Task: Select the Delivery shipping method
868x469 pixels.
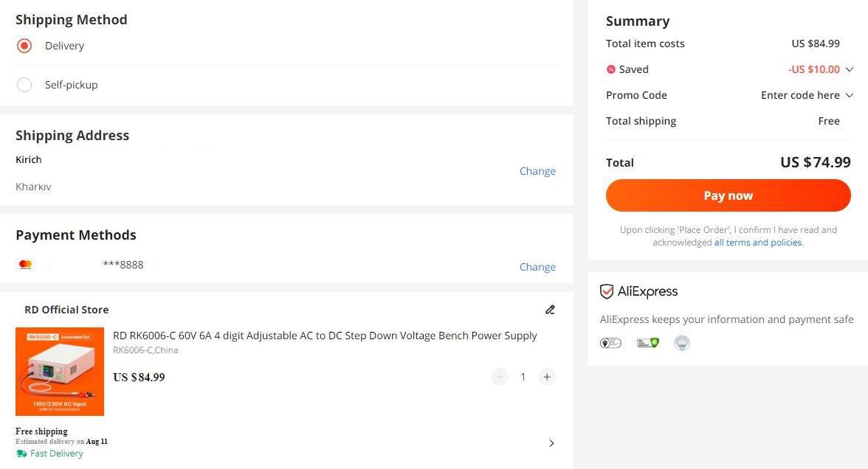Action: tap(24, 46)
